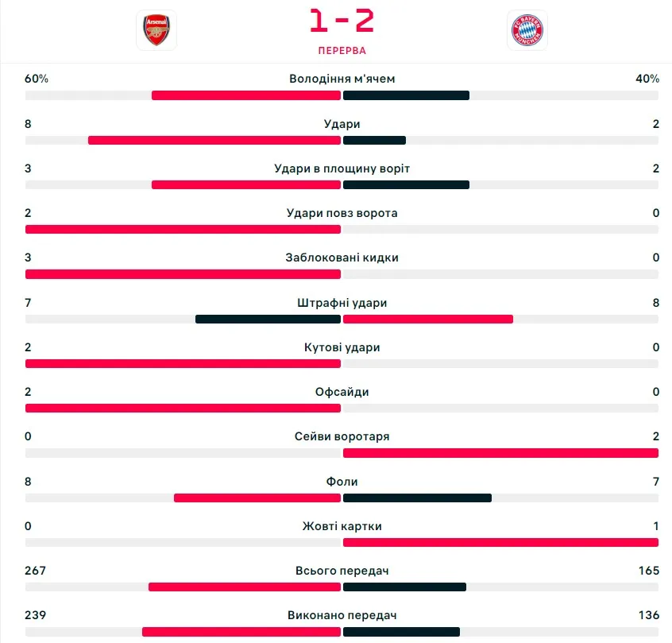Click the 1-2 match score
The image size is (672, 643).
pyautogui.click(x=342, y=21)
